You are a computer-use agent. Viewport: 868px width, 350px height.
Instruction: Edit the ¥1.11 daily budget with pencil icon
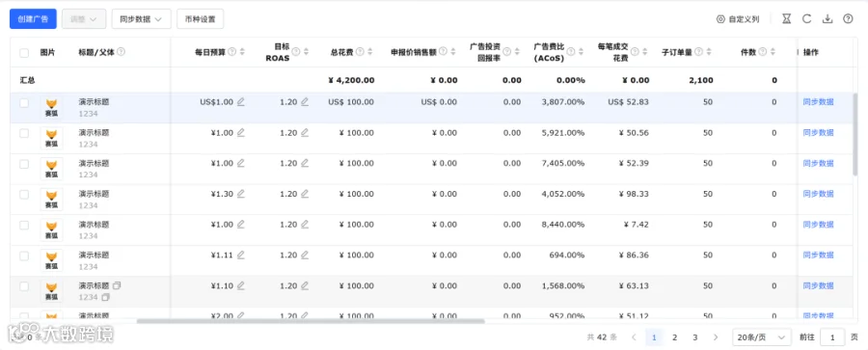(x=241, y=256)
